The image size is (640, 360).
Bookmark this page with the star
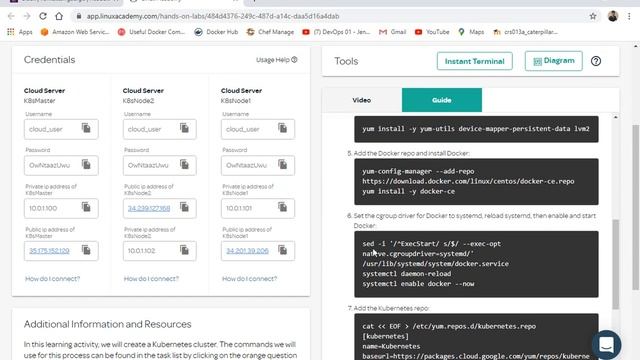593,16
